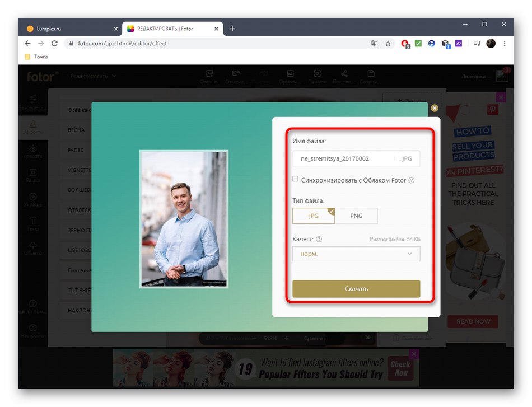
Task: Close the Lumpics.ru tab
Action: point(116,29)
